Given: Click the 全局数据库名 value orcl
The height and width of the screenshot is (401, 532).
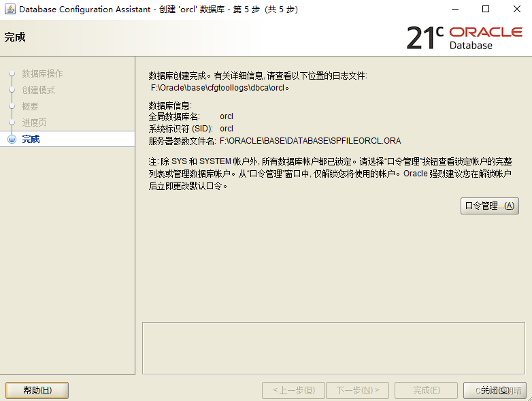Looking at the screenshot, I should tap(227, 116).
